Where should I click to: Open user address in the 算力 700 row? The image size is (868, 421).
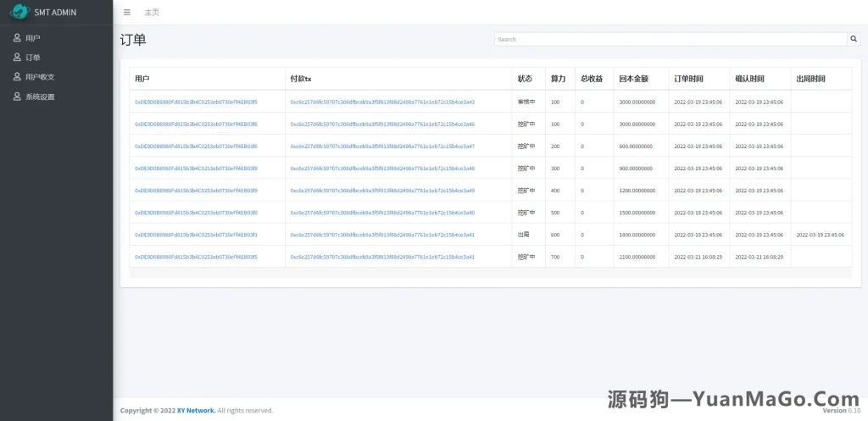click(x=196, y=257)
